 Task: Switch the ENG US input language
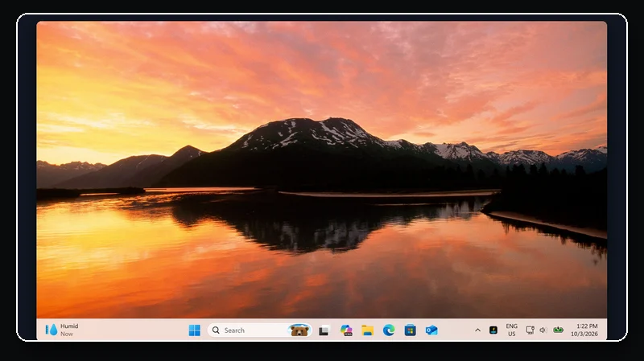[x=511, y=330]
